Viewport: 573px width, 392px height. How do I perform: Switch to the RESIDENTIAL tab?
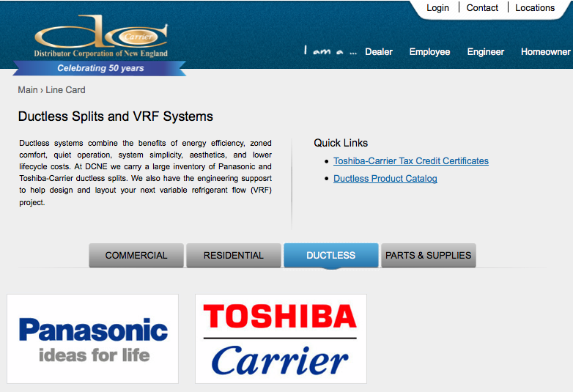pyautogui.click(x=234, y=256)
